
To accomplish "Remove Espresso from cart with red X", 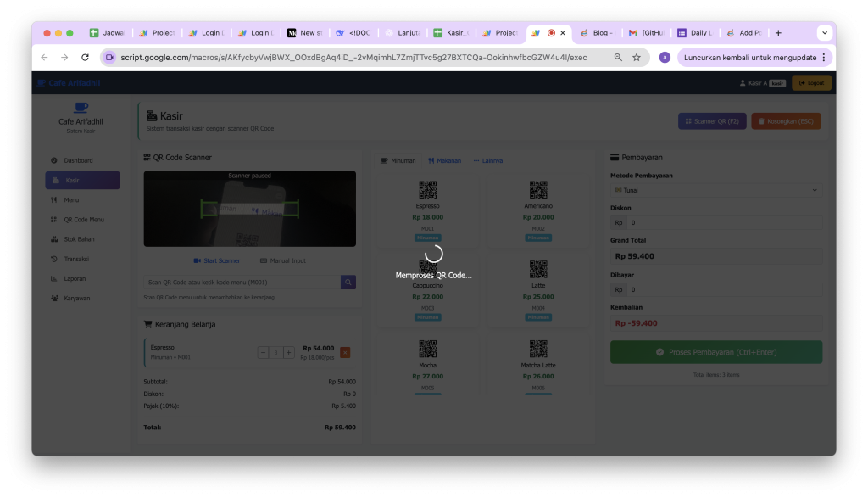I will click(x=344, y=352).
